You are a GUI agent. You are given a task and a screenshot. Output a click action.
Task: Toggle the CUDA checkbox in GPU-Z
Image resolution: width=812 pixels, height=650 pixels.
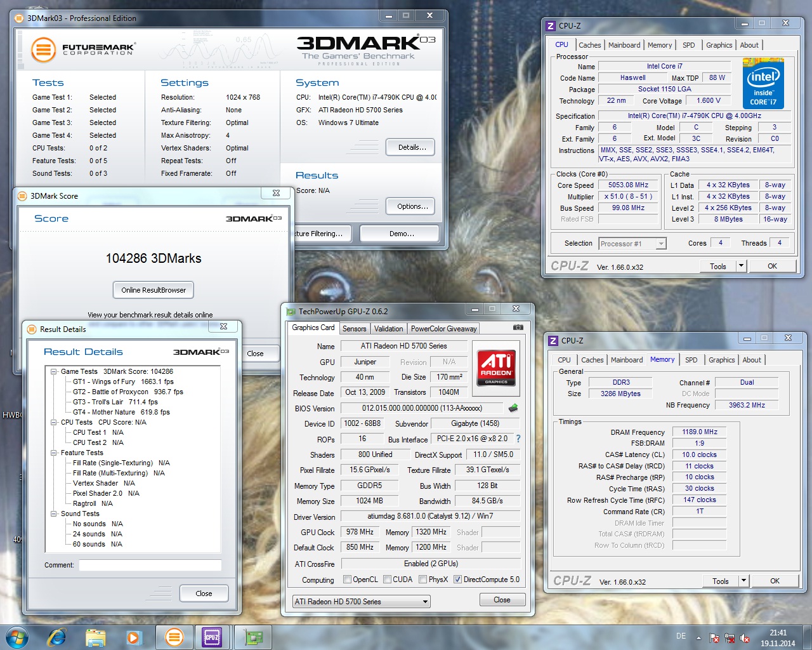[x=387, y=580]
